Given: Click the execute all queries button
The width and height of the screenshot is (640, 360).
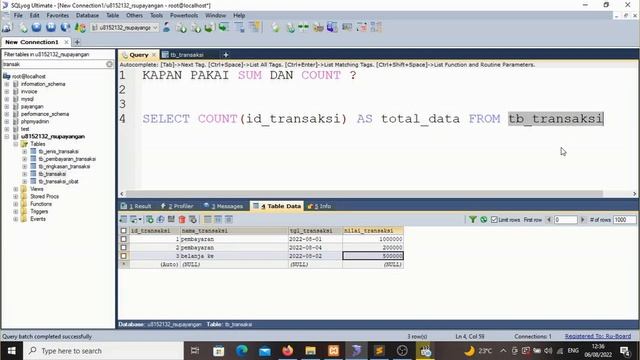Looking at the screenshot, I should coord(51,27).
